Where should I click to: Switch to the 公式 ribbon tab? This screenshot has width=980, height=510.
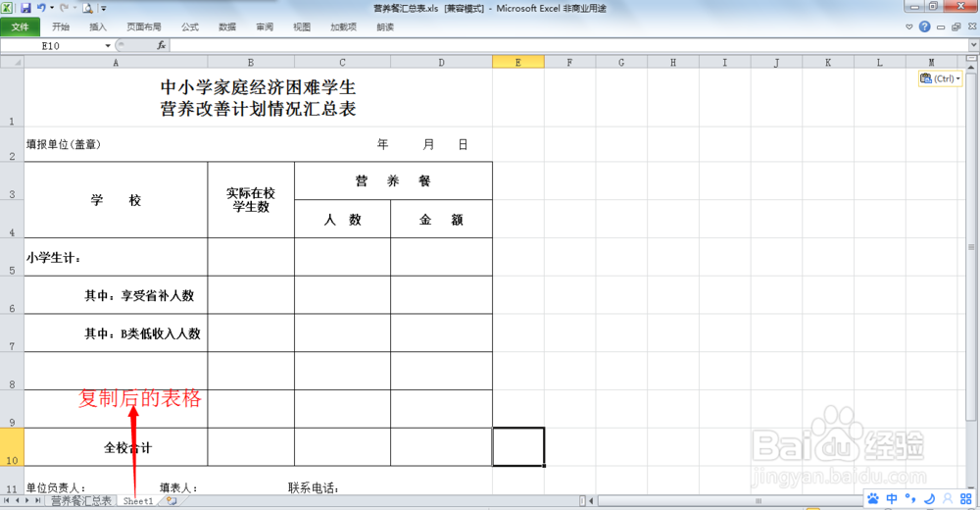(x=190, y=26)
